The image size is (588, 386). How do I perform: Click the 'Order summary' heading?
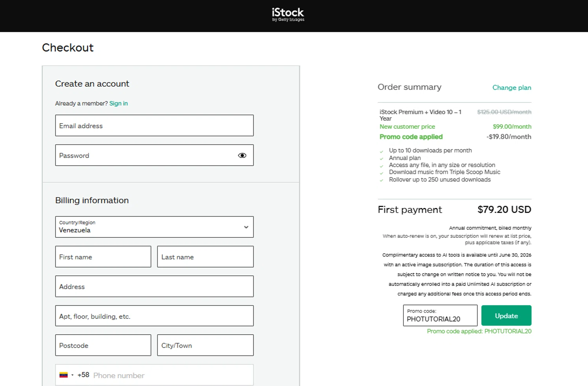409,87
